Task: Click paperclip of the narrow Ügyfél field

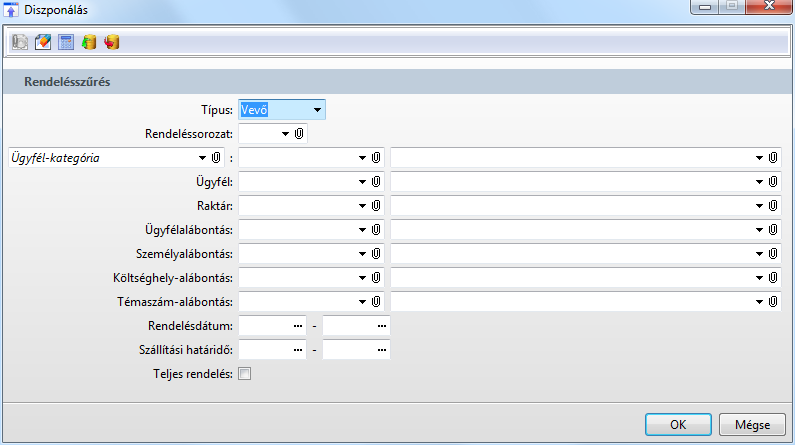Action: (376, 181)
